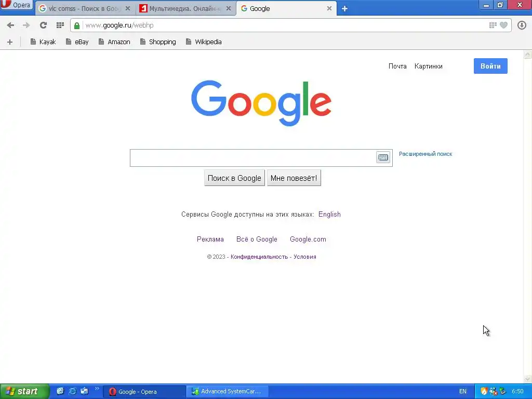Open the Условия link
This screenshot has width=532, height=399.
point(304,257)
